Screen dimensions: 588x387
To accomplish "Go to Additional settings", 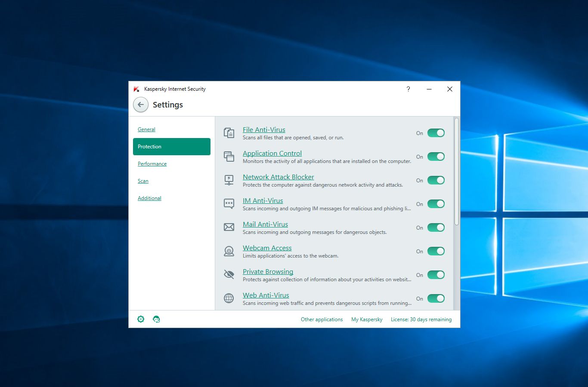I will 149,198.
